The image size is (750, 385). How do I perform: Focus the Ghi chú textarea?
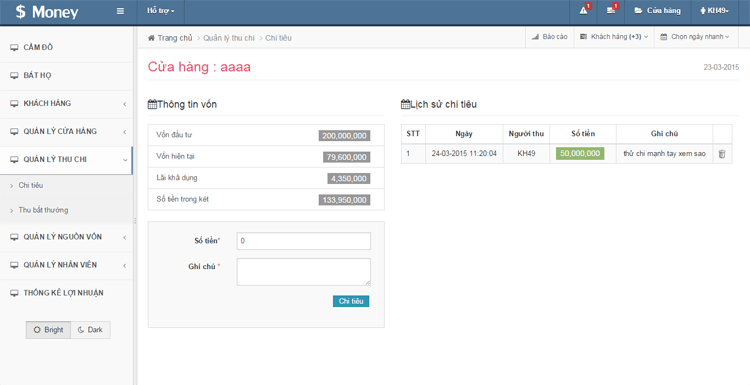pos(304,272)
